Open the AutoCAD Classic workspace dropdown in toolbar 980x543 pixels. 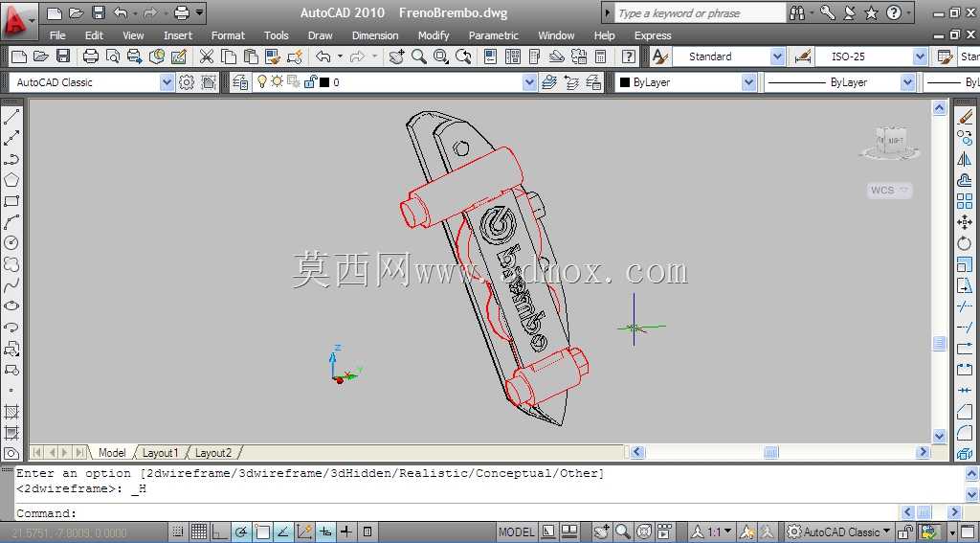point(167,82)
